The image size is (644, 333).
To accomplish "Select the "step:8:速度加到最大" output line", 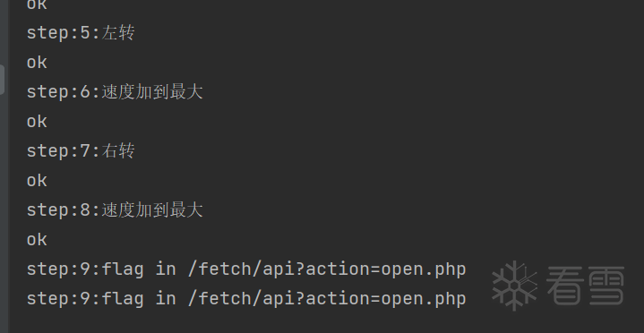I will coord(115,210).
